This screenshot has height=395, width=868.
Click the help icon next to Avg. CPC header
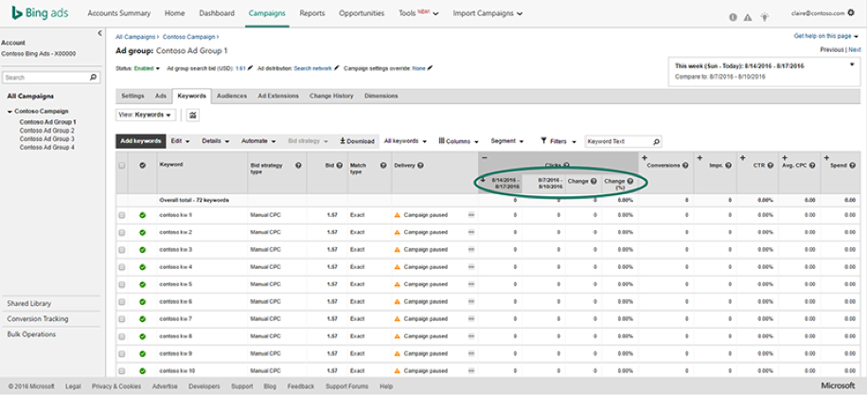(814, 165)
